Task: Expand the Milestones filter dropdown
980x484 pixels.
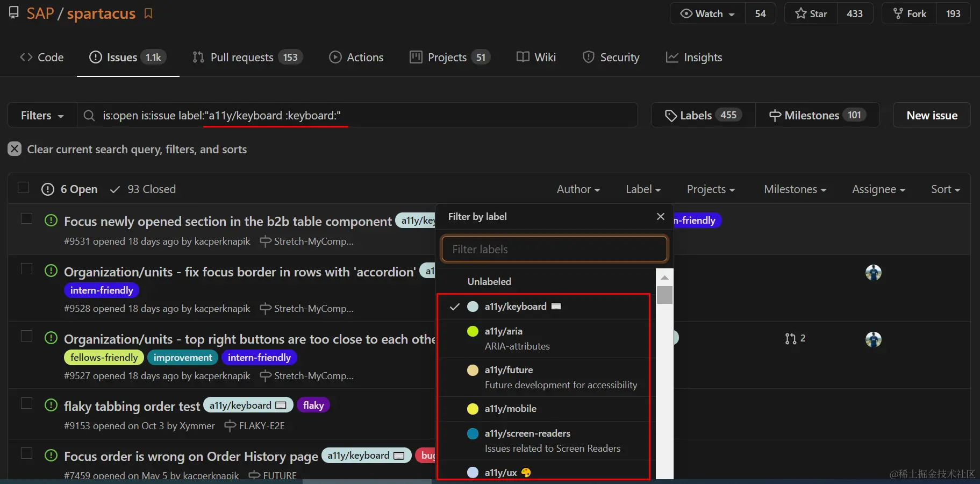Action: [x=795, y=189]
